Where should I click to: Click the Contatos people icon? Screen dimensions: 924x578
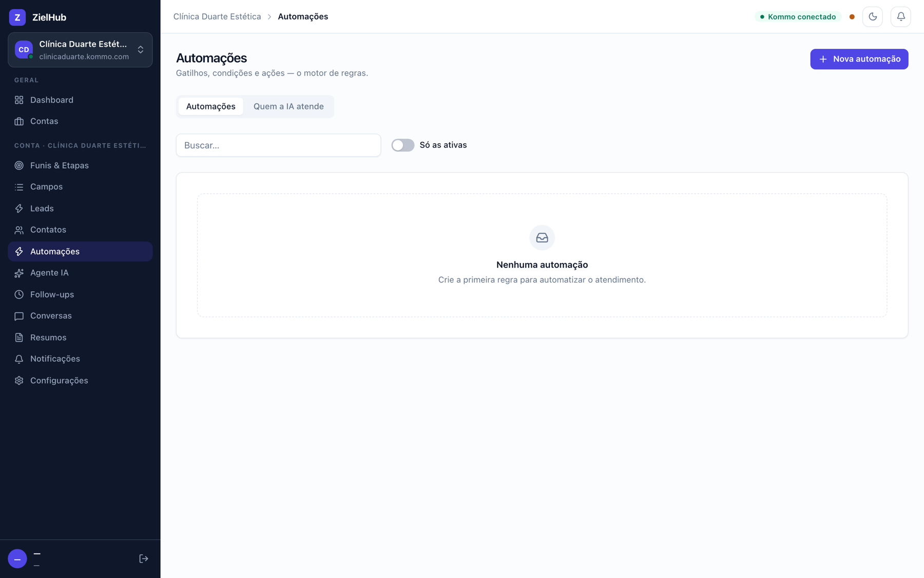pyautogui.click(x=19, y=230)
